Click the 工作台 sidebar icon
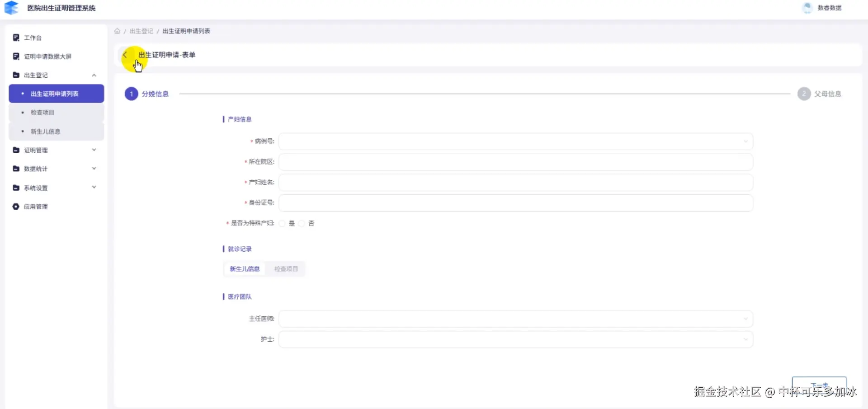Screen dimensions: 868x409 (x=16, y=38)
